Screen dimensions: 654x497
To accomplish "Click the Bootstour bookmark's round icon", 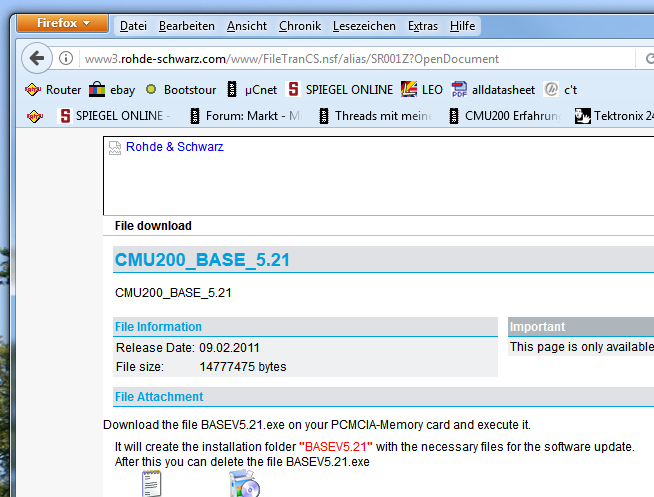I will (x=151, y=89).
